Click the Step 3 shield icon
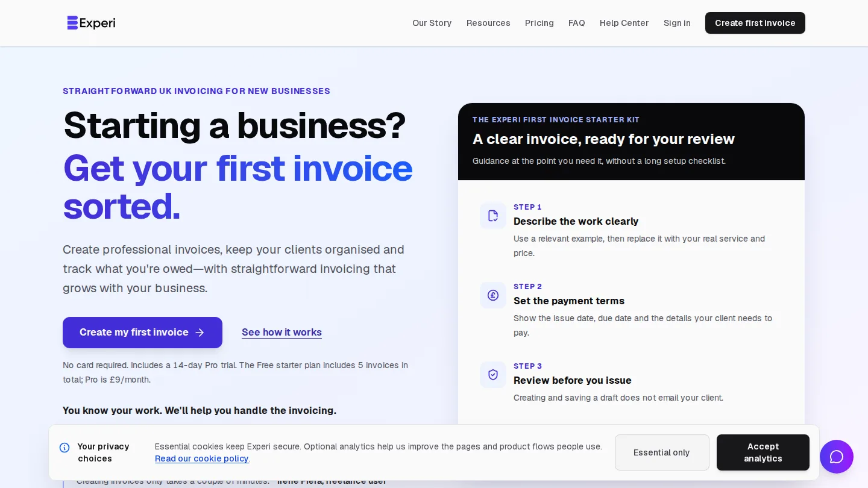The image size is (868, 488). 493,375
